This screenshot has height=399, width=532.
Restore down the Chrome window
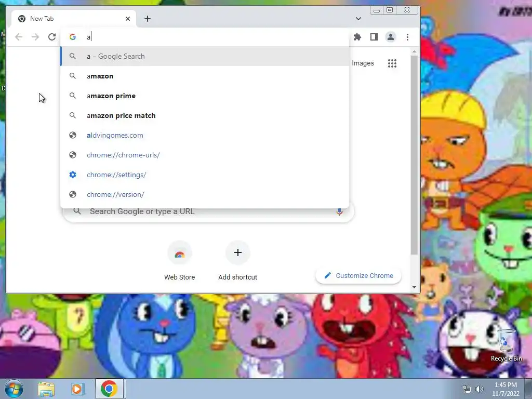click(390, 10)
